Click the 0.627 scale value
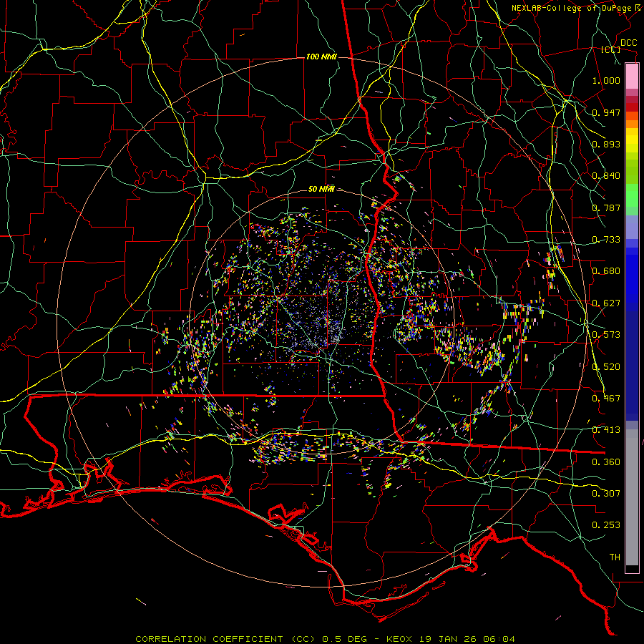This screenshot has width=644, height=644. (x=606, y=303)
